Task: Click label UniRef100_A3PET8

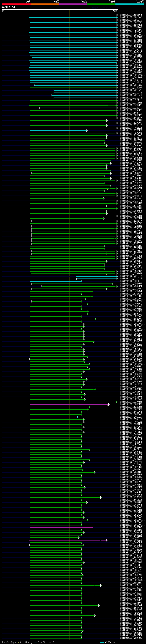Action: pyautogui.click(x=131, y=244)
